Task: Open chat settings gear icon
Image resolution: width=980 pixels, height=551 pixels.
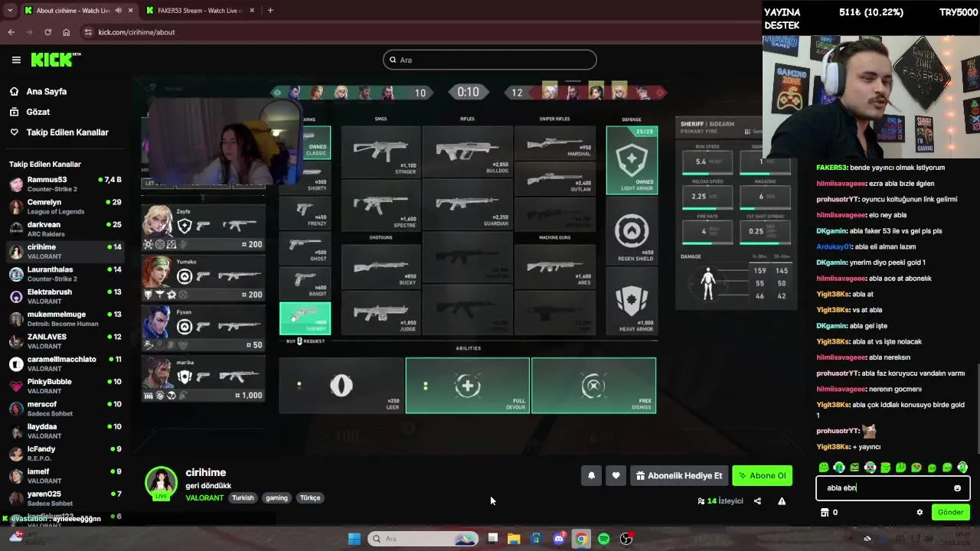Action: pos(920,513)
